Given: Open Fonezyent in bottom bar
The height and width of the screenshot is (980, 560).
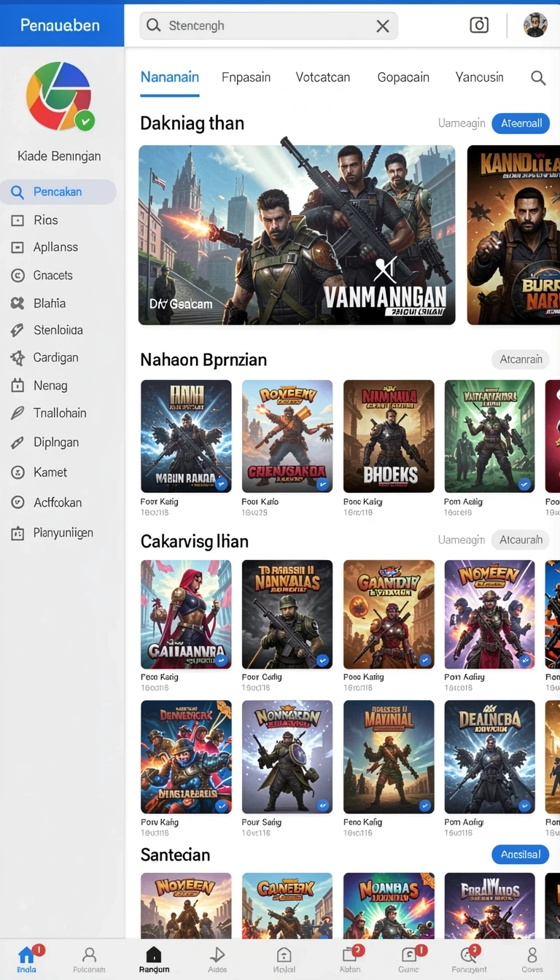Looking at the screenshot, I should (x=469, y=960).
